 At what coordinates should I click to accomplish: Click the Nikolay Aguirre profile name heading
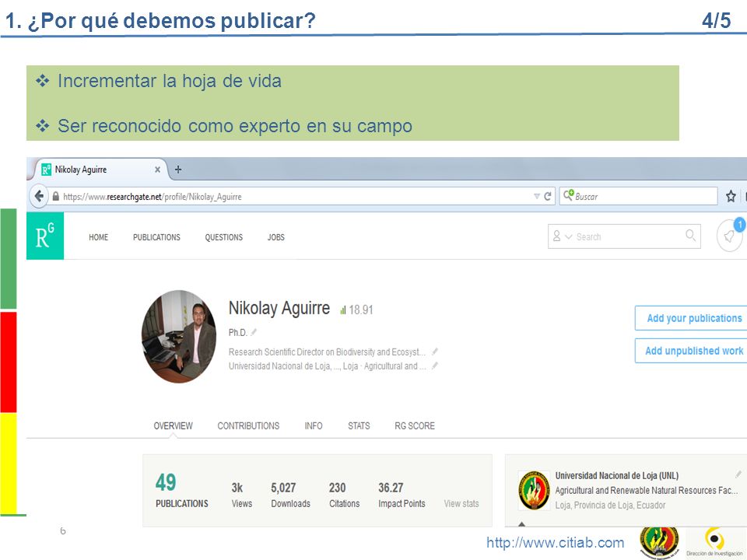pos(279,308)
